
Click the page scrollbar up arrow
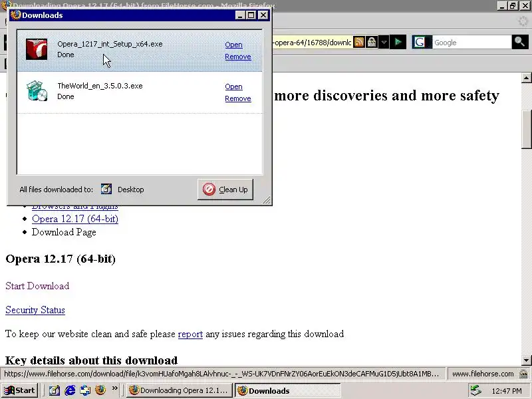tap(526, 78)
